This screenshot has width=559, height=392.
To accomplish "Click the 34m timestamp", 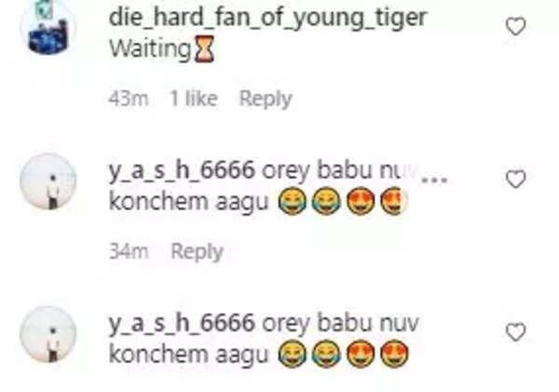I will tap(129, 251).
